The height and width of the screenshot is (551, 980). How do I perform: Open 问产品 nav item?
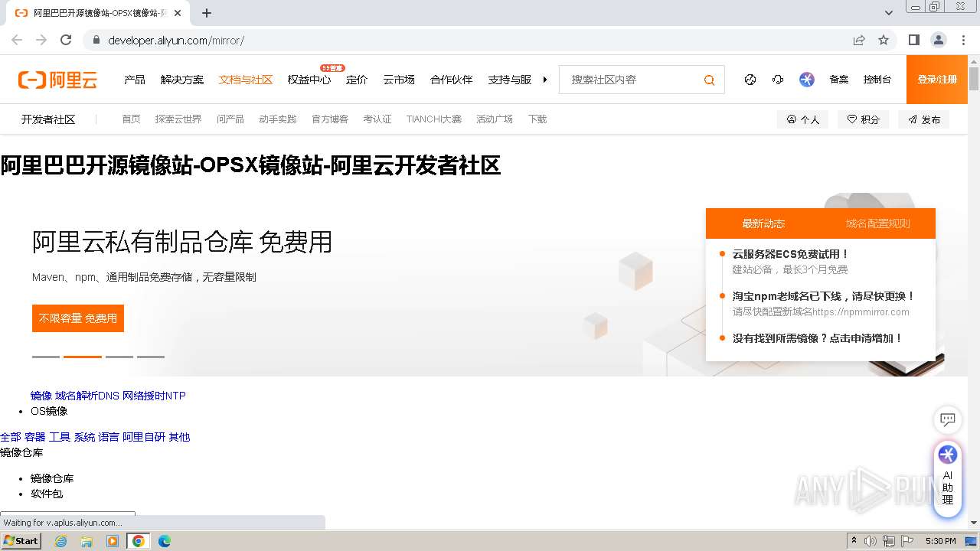coord(230,119)
